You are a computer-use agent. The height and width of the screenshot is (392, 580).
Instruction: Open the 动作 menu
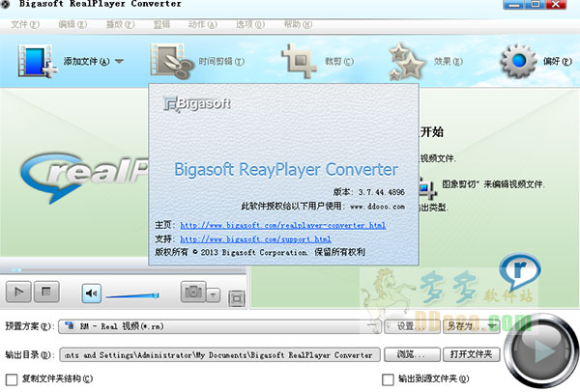(x=203, y=25)
